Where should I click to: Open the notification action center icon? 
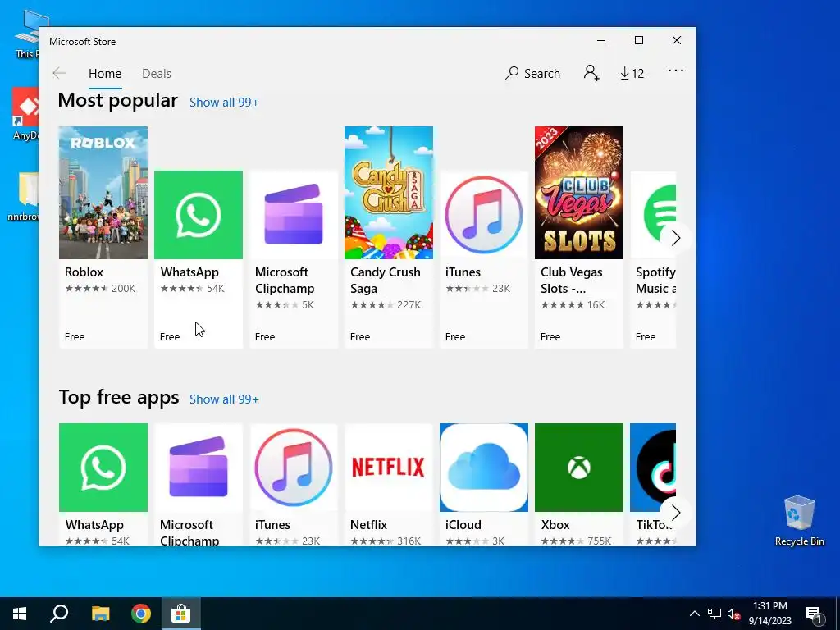(x=814, y=614)
